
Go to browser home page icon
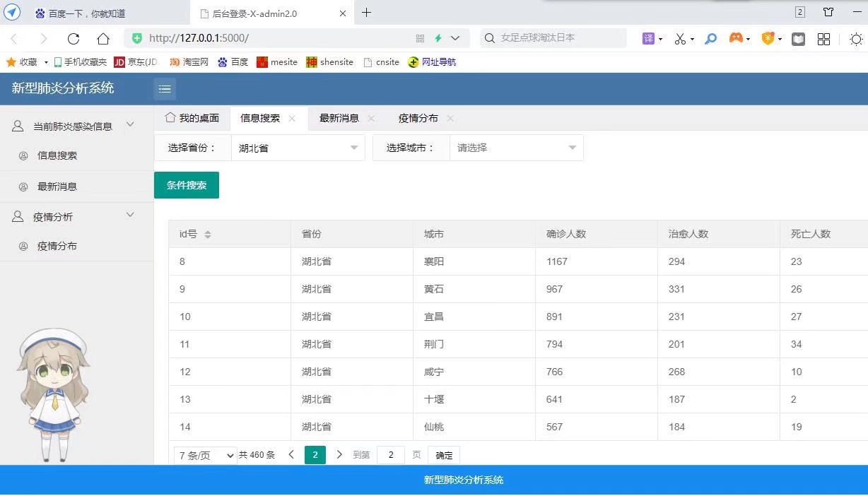tap(103, 38)
